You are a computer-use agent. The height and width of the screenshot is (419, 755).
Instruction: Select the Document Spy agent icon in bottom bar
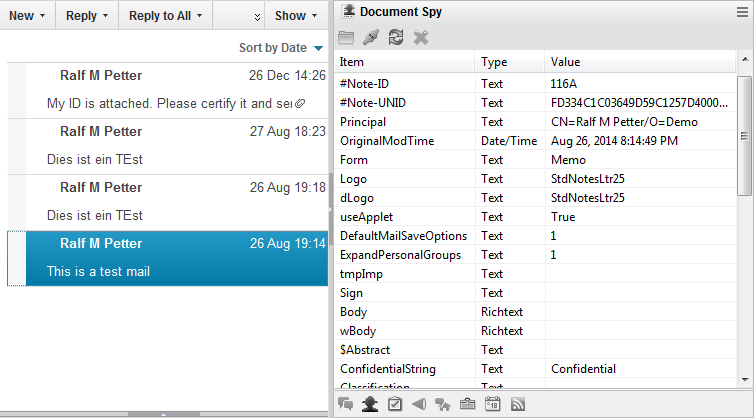pyautogui.click(x=370, y=404)
